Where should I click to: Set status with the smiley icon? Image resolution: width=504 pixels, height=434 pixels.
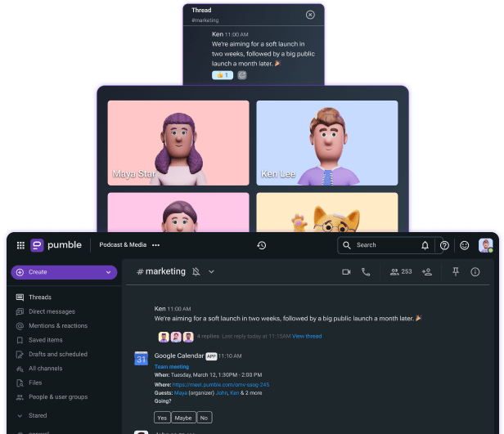[x=465, y=245]
